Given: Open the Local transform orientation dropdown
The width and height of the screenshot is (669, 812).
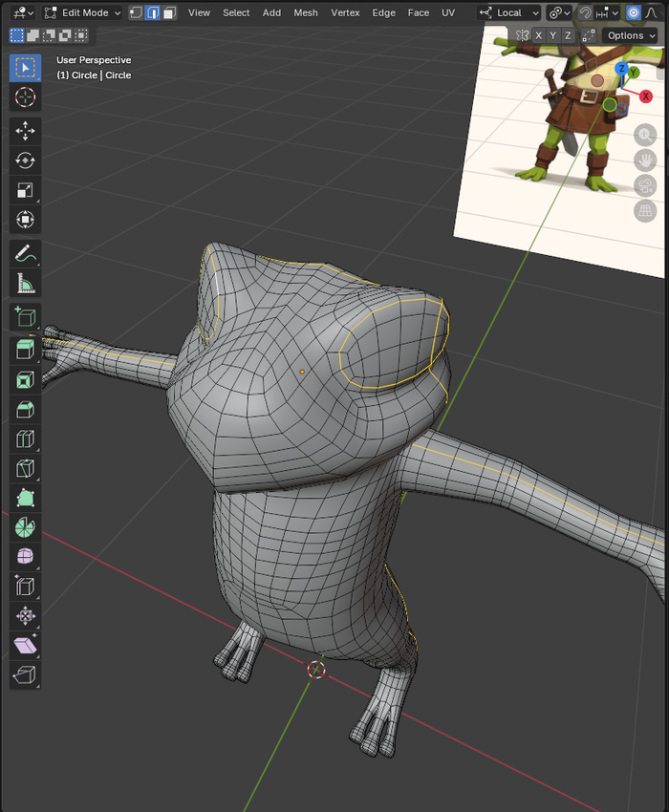Looking at the screenshot, I should point(509,12).
